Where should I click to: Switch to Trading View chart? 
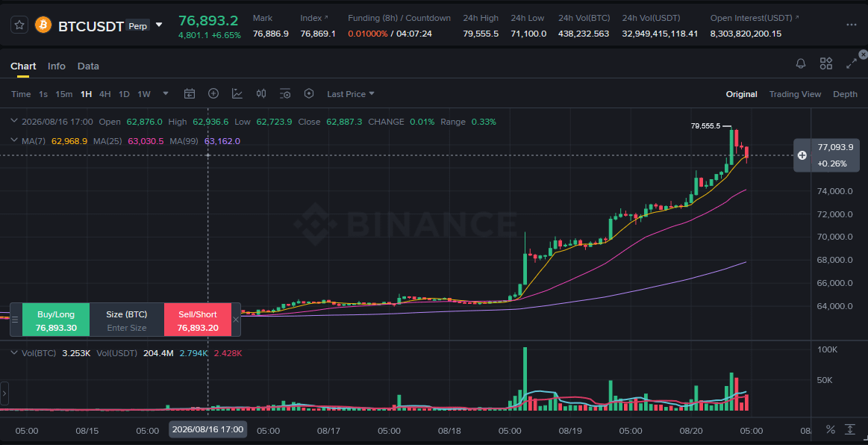click(x=795, y=94)
